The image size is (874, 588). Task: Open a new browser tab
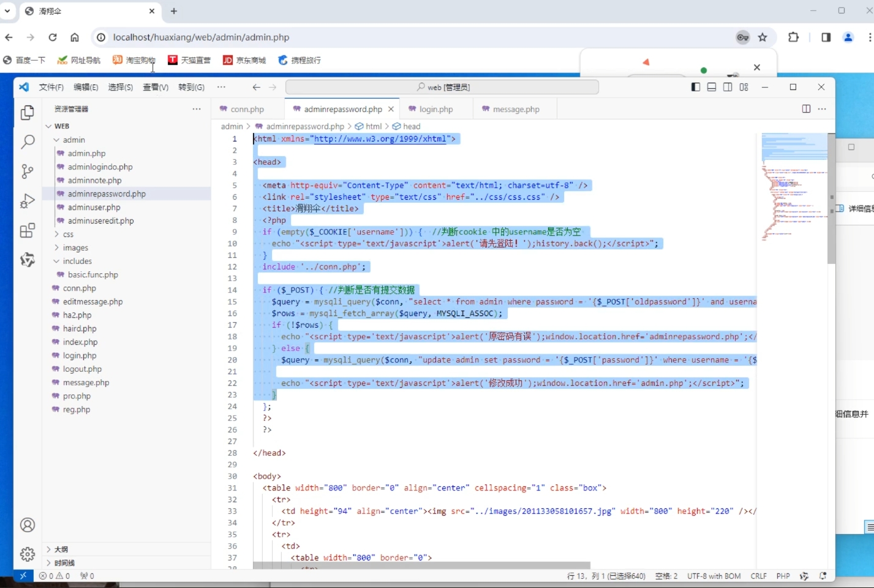tap(174, 11)
